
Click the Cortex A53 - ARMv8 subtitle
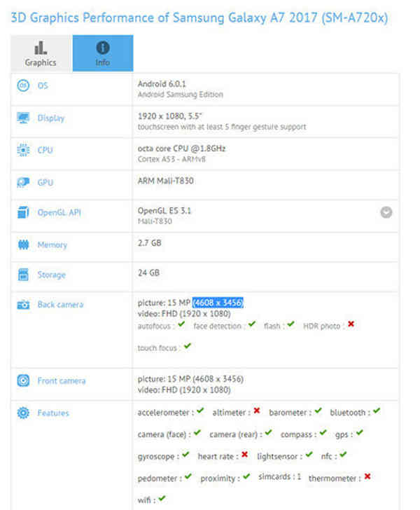pyautogui.click(x=171, y=159)
